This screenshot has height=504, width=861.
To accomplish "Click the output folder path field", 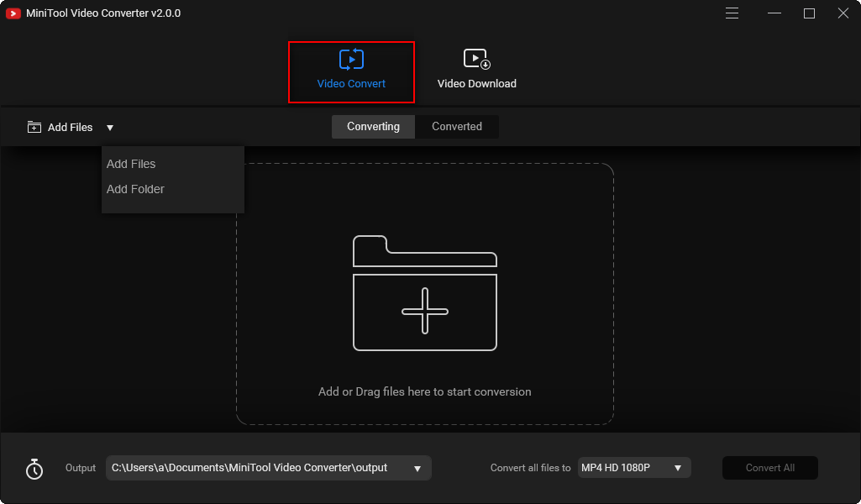I will tap(269, 468).
